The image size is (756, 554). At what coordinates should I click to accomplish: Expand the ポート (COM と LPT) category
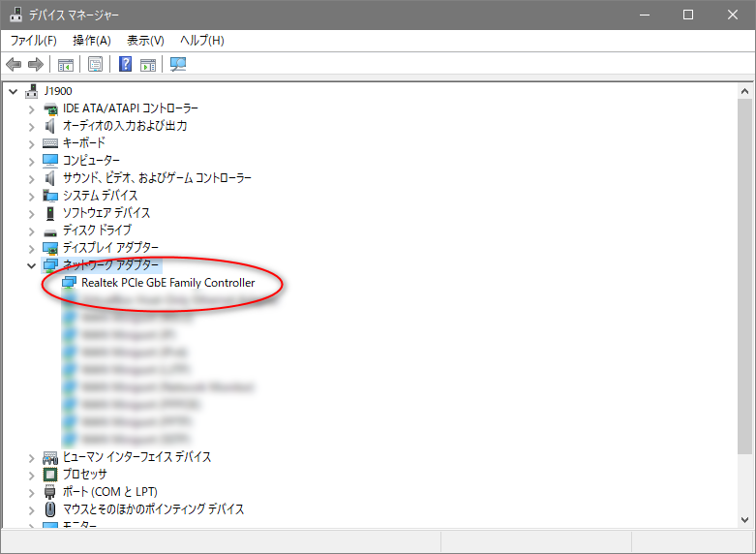[x=31, y=492]
